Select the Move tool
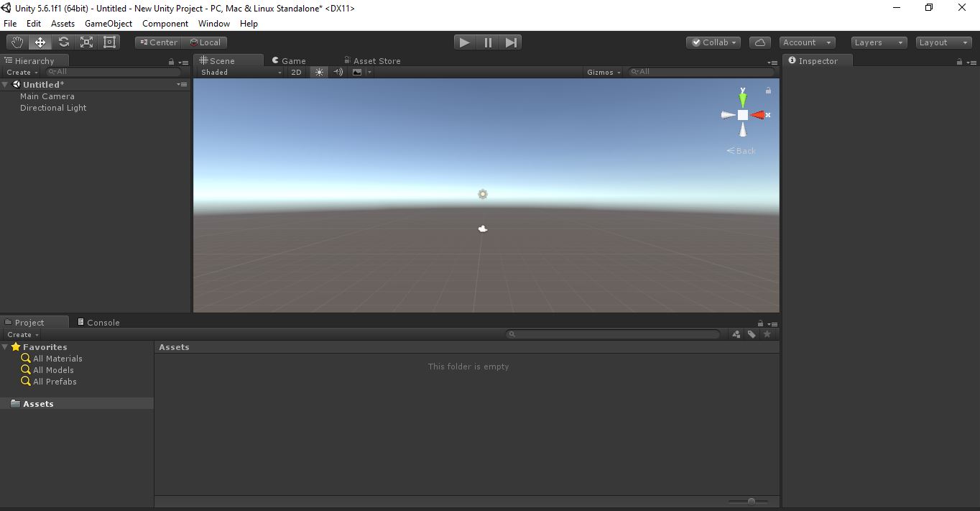Screen dimensions: 980x511 click(40, 42)
